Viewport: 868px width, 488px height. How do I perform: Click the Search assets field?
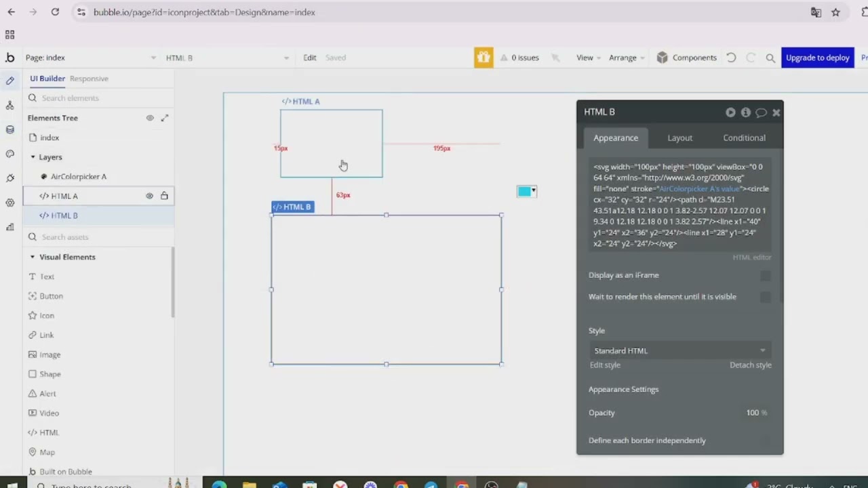point(98,237)
